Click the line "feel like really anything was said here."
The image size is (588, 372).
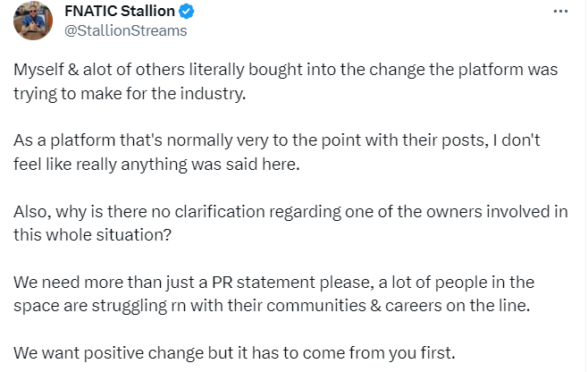coord(156,165)
